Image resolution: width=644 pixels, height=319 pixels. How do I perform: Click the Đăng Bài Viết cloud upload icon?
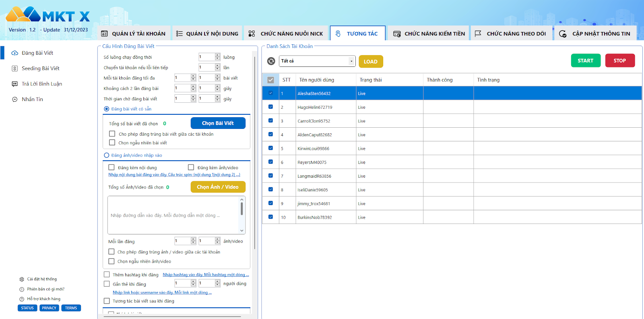(x=15, y=53)
